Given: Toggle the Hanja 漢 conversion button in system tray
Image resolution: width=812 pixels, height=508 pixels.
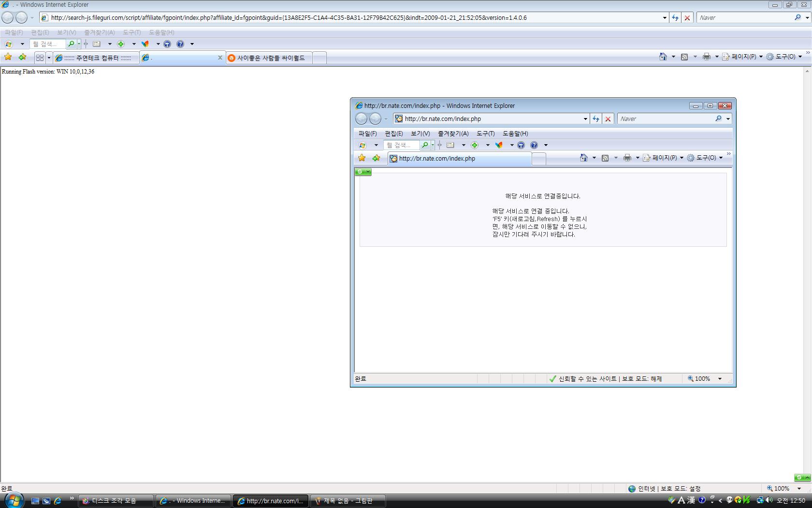Looking at the screenshot, I should click(691, 500).
